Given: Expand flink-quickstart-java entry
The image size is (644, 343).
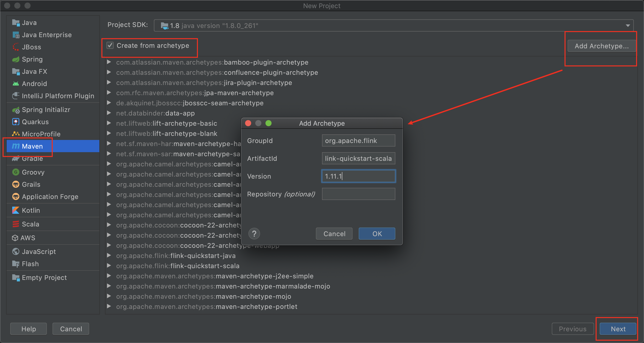Looking at the screenshot, I should coord(109,255).
